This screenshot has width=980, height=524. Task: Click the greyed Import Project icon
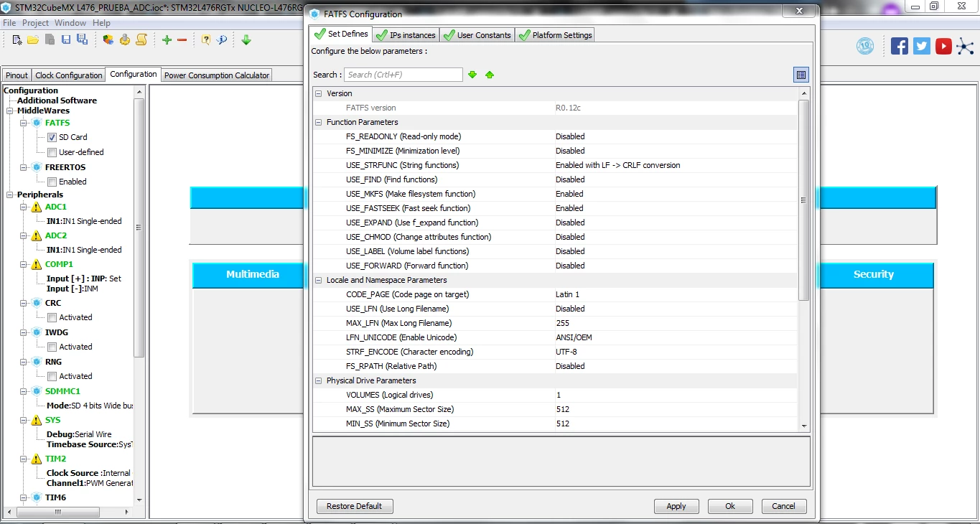50,39
